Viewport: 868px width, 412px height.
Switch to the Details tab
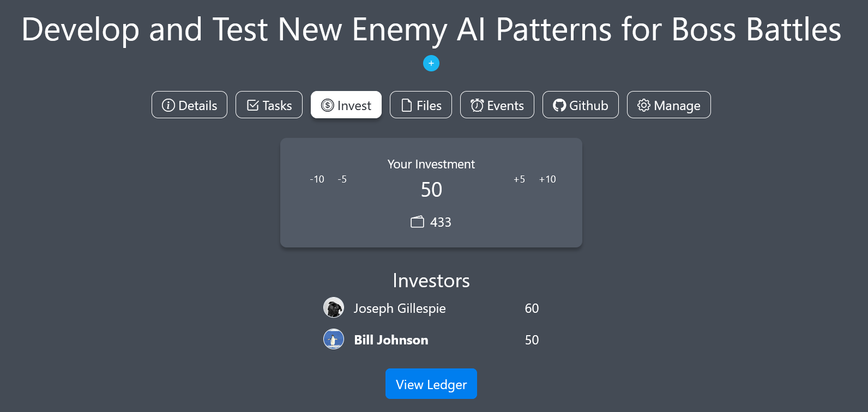coord(189,105)
